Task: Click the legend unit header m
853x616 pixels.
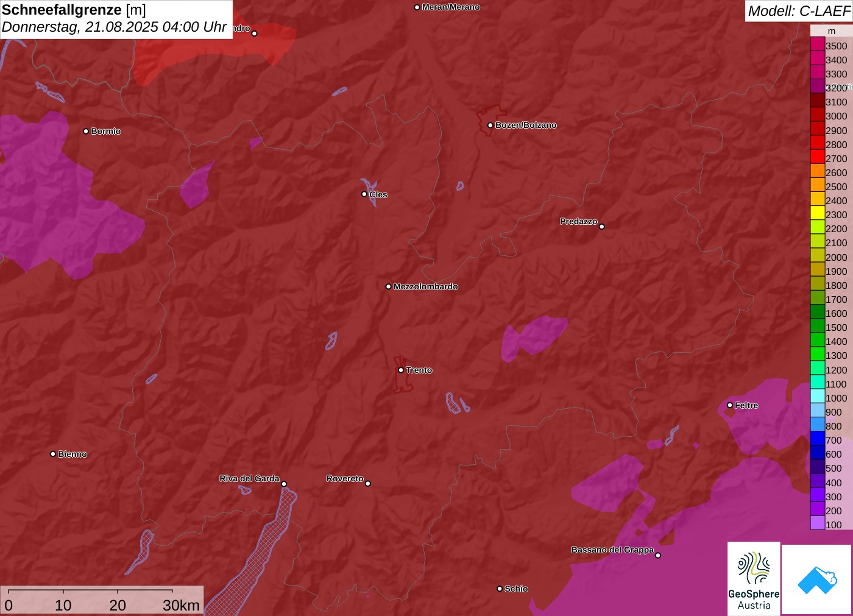Action: tap(832, 31)
